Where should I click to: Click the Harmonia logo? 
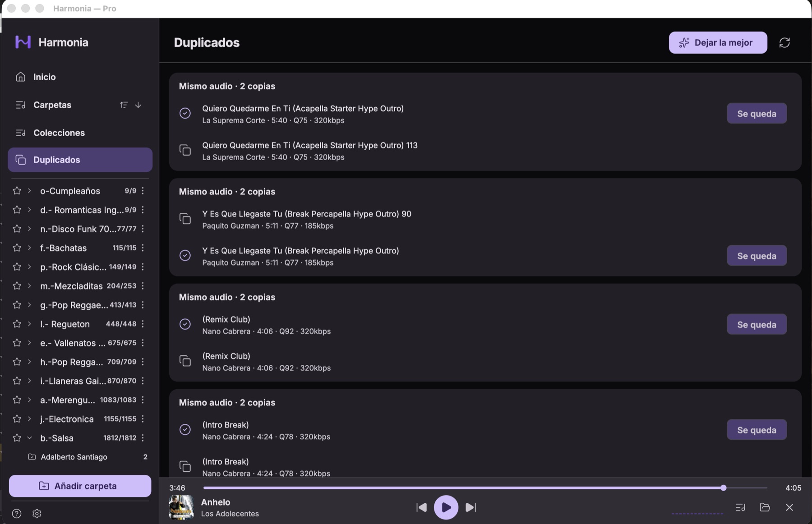[x=23, y=42]
